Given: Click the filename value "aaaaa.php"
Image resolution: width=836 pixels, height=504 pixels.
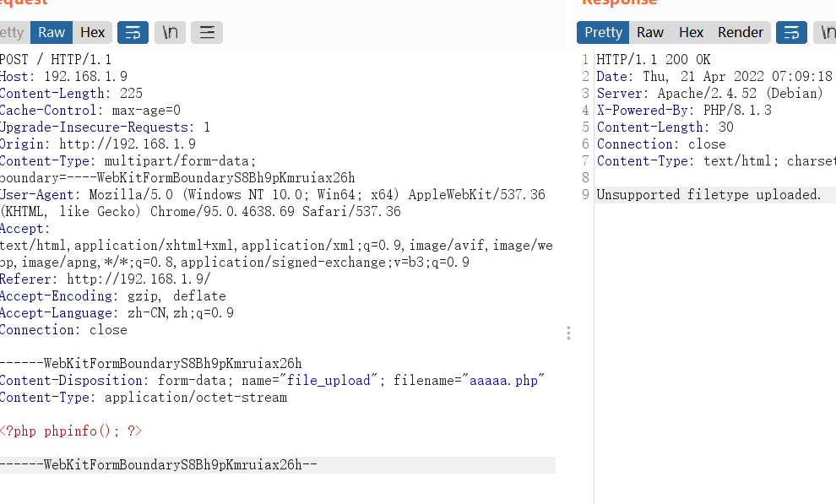Looking at the screenshot, I should point(502,381).
